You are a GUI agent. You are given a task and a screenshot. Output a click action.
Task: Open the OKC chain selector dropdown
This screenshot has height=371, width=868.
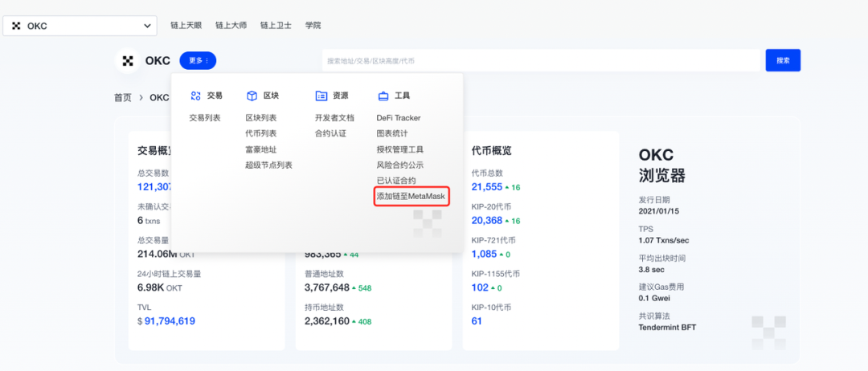(80, 26)
